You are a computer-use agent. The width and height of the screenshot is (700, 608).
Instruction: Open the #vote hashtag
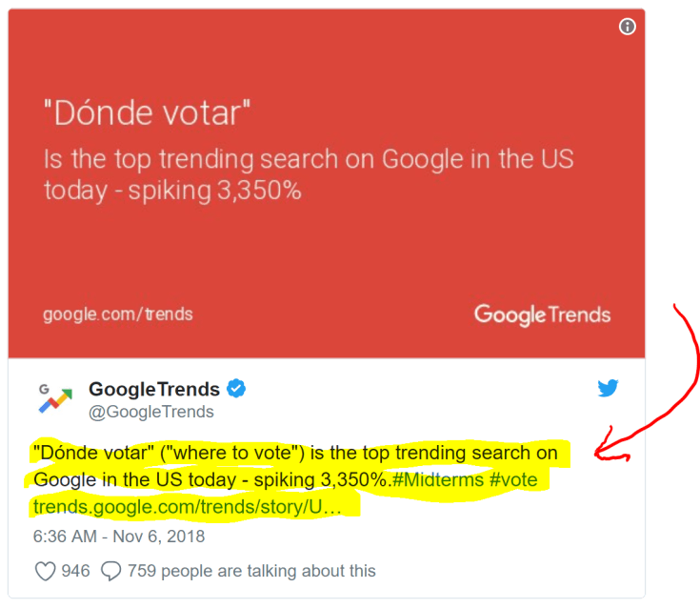point(513,479)
